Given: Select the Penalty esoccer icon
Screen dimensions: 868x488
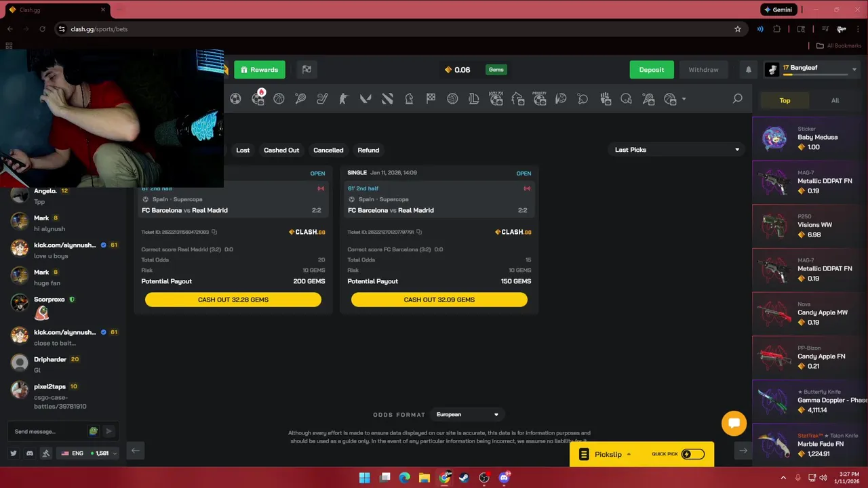Looking at the screenshot, I should click(x=540, y=98).
